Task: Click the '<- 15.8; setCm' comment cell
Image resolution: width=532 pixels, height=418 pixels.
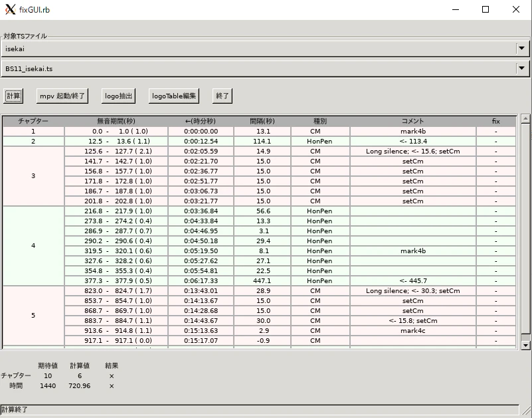Action: pos(413,320)
